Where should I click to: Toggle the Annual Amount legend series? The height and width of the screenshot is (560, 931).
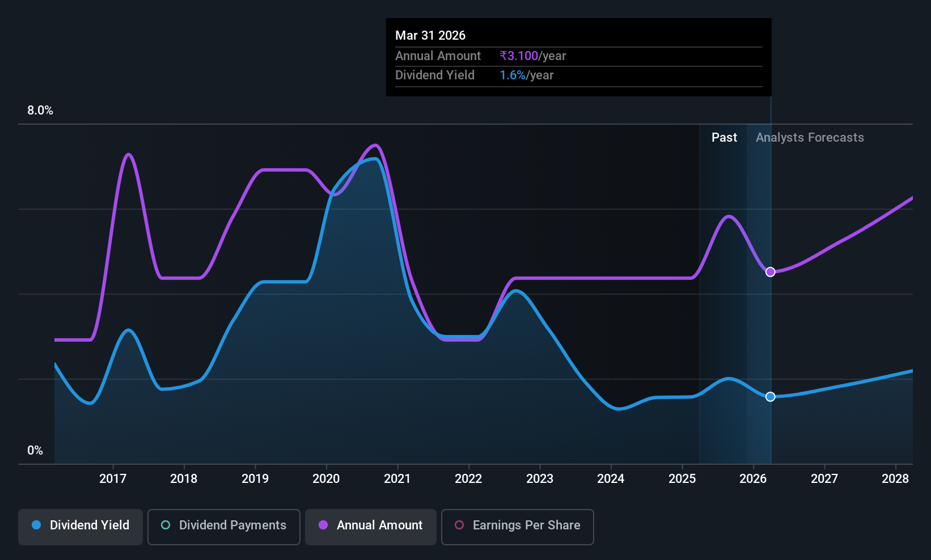(371, 527)
